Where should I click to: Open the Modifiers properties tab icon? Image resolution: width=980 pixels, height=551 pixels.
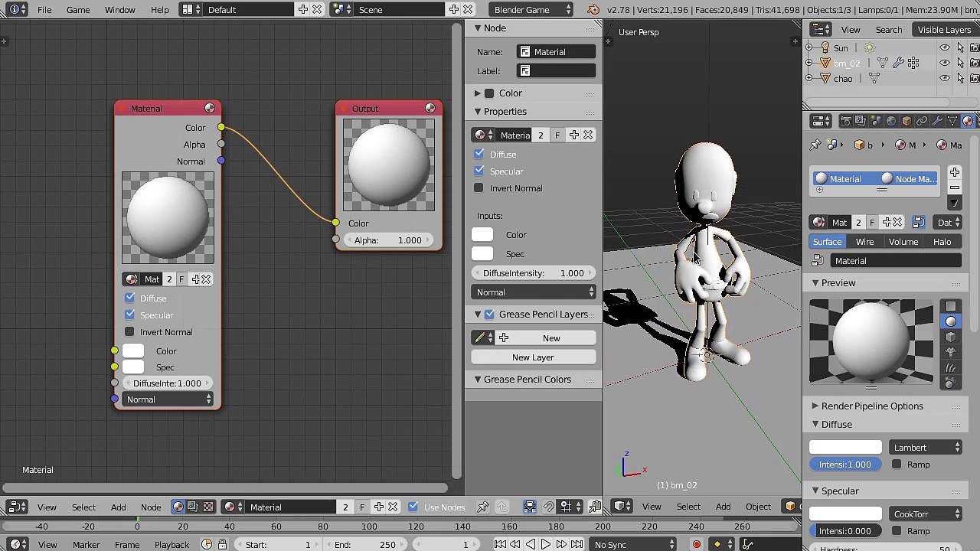pyautogui.click(x=937, y=121)
